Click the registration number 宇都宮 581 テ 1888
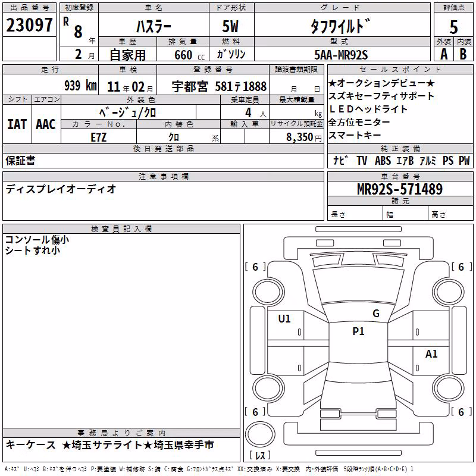Viewport: 476px width, 476px height. pos(219,86)
